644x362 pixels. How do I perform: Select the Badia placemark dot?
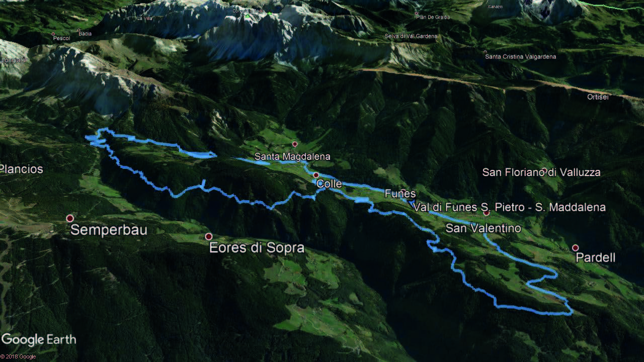79,30
